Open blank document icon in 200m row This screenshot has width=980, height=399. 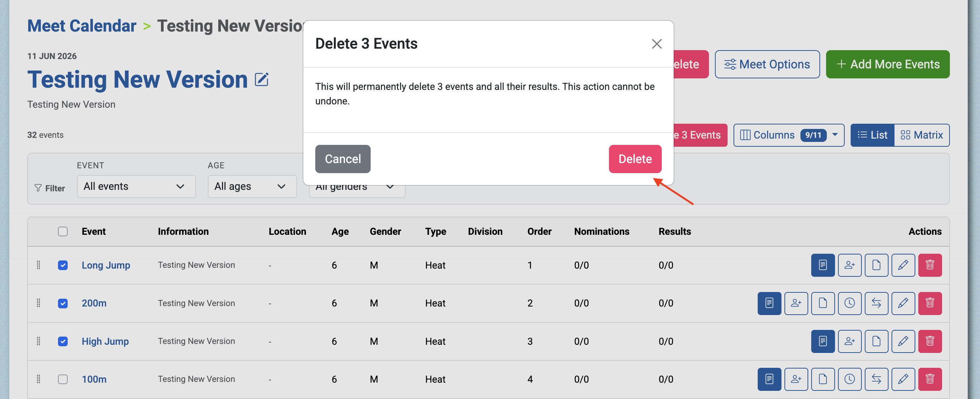(822, 303)
